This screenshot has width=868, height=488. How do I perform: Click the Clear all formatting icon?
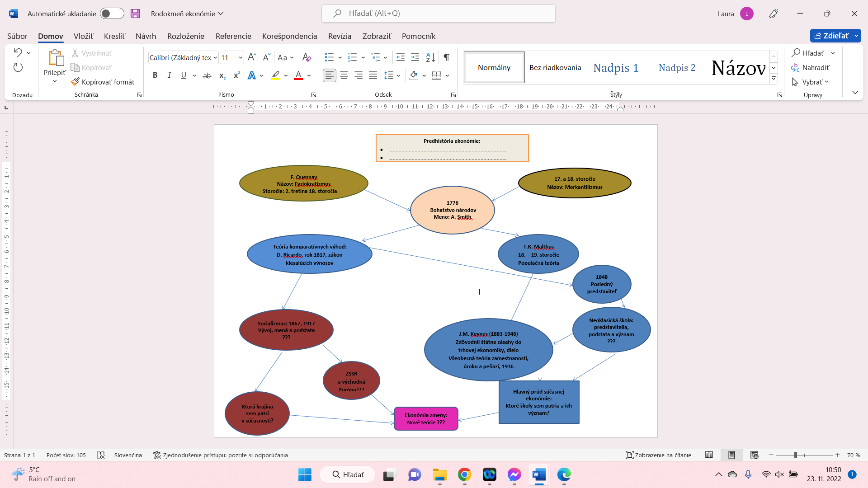pyautogui.click(x=307, y=57)
